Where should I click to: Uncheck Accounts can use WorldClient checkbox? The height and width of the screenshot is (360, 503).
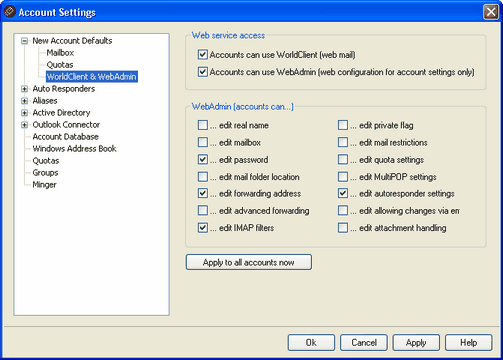click(203, 55)
